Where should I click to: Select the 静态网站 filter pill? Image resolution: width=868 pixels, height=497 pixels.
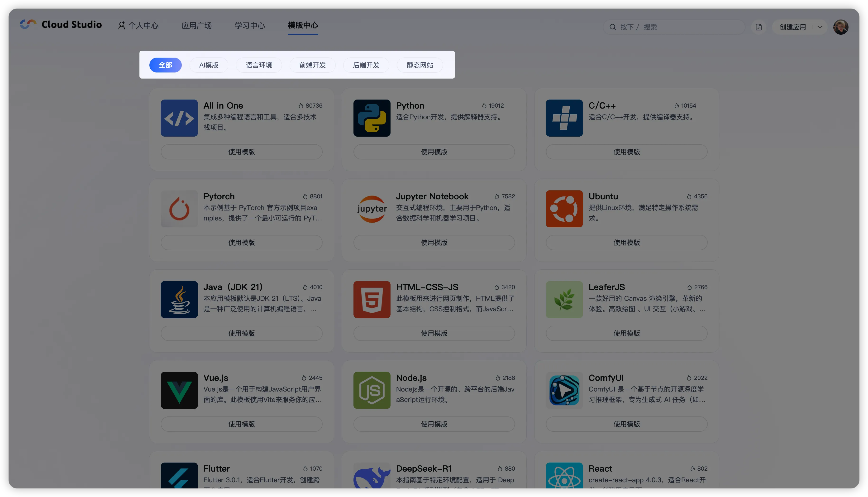coord(420,65)
